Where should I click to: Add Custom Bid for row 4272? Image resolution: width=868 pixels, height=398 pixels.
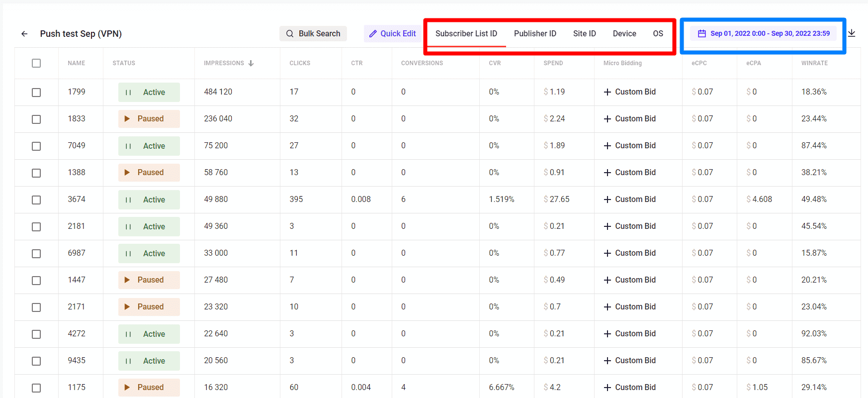pyautogui.click(x=630, y=334)
